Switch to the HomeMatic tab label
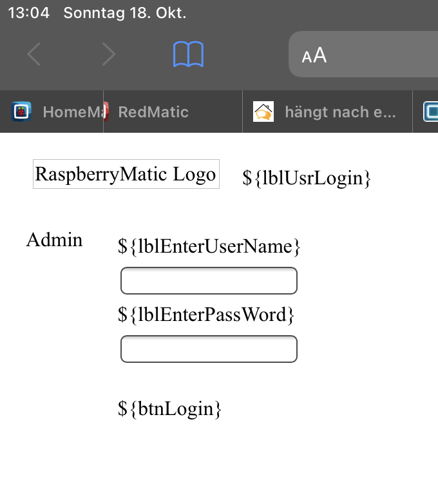The height and width of the screenshot is (504, 438). point(71,112)
